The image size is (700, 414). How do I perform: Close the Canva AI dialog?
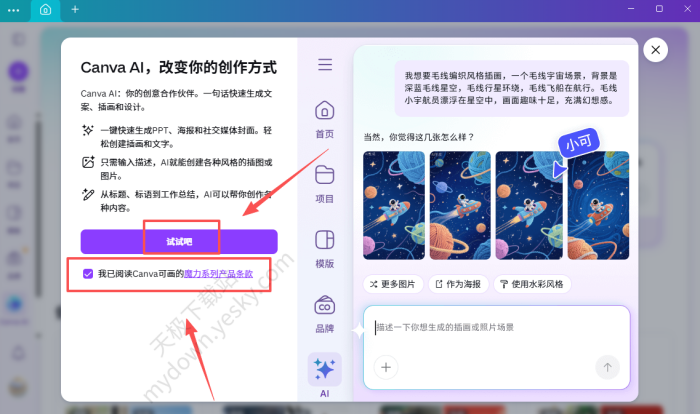tap(655, 50)
